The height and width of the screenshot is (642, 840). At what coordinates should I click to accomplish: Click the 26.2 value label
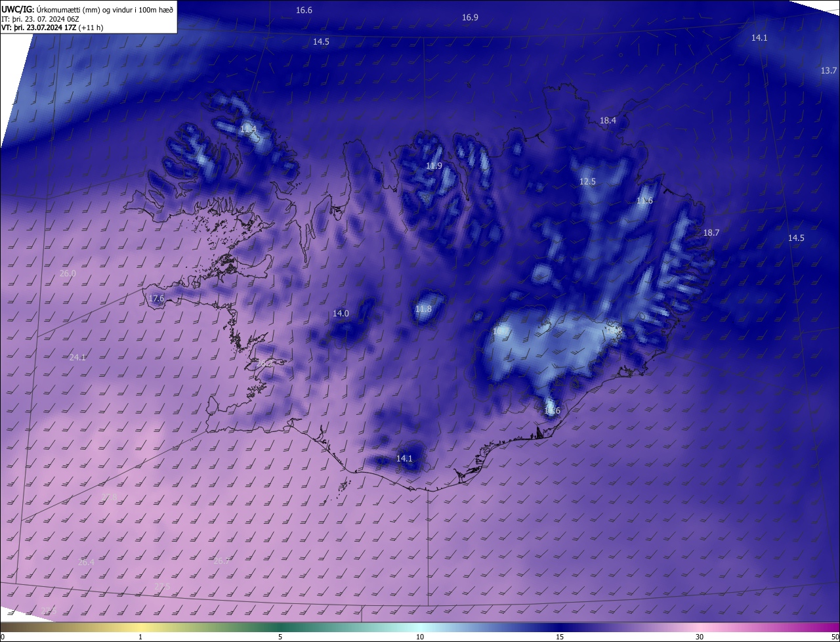pos(264,364)
